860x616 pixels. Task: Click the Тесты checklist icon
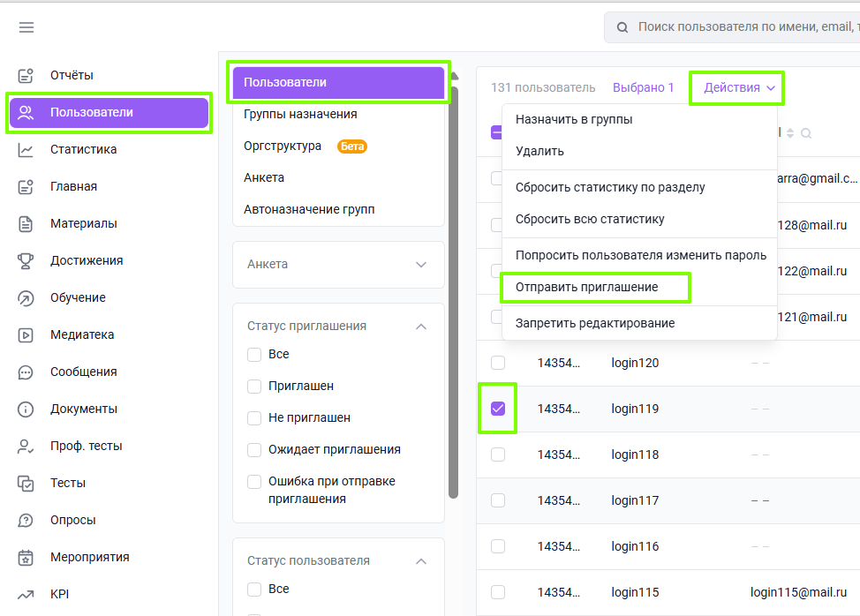point(26,484)
